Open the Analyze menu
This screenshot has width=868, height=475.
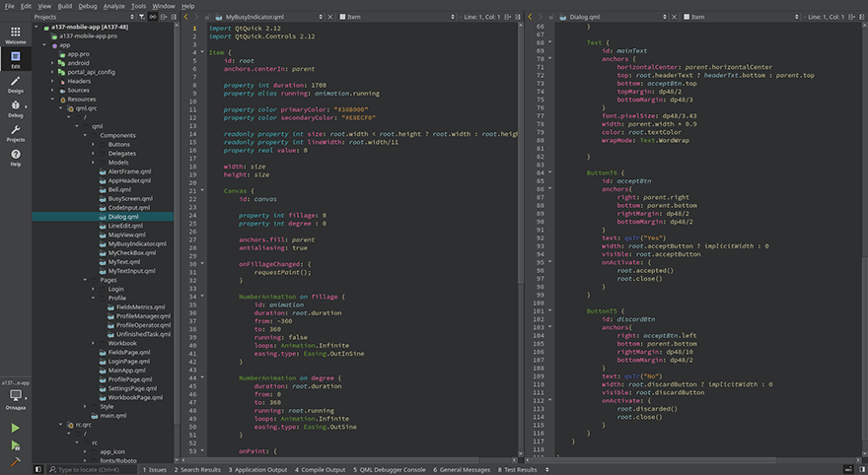(x=113, y=6)
